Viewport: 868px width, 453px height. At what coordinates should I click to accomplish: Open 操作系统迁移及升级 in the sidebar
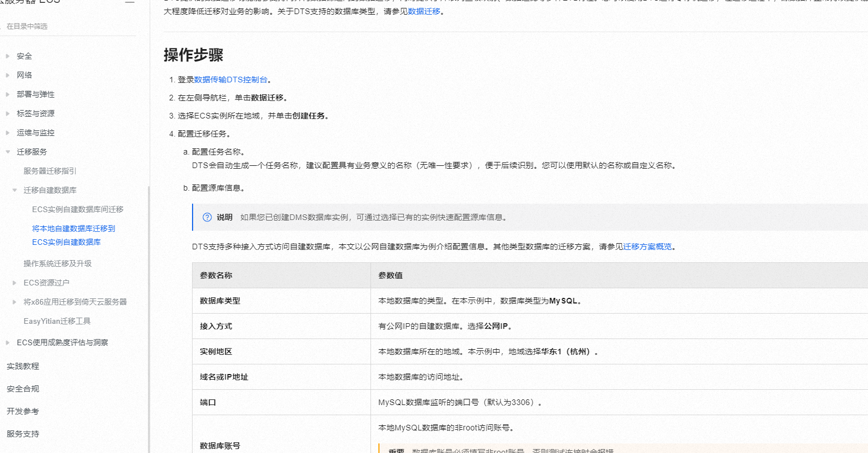click(x=58, y=263)
